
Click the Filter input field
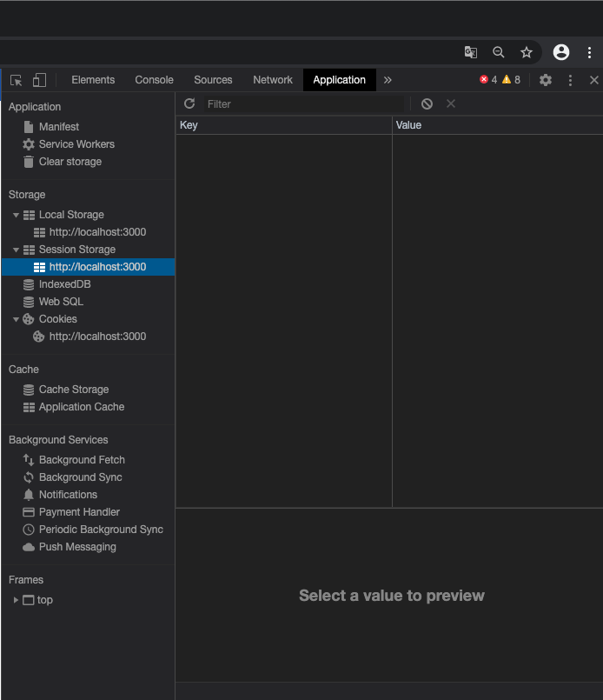point(304,103)
